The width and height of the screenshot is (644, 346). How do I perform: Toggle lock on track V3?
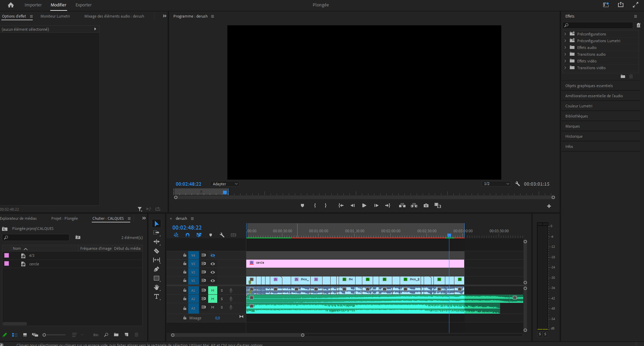tap(185, 264)
